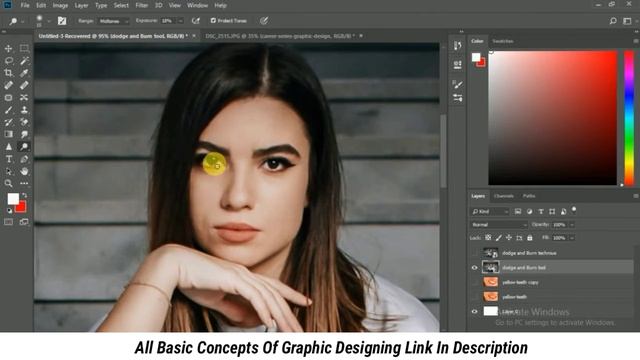Open the workspace switcher icon
This screenshot has width=640, height=360.
[x=627, y=21]
